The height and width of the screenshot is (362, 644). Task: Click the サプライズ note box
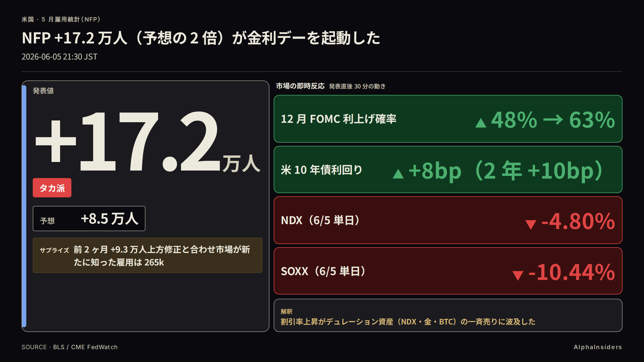click(x=148, y=255)
